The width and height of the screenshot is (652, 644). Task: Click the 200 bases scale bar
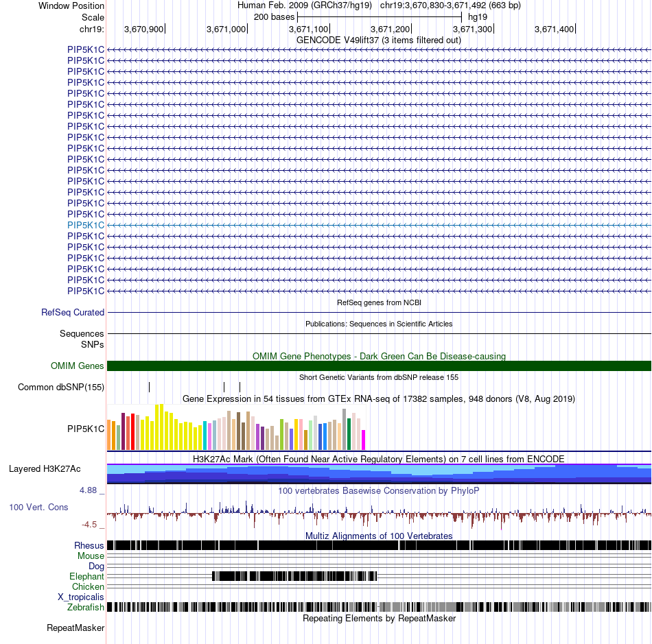tap(380, 17)
